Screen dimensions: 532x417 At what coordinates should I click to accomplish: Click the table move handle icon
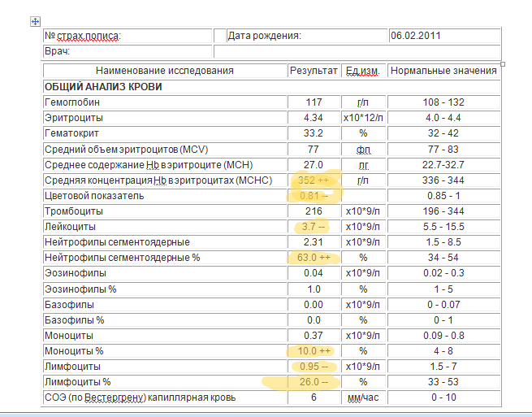coord(33,22)
